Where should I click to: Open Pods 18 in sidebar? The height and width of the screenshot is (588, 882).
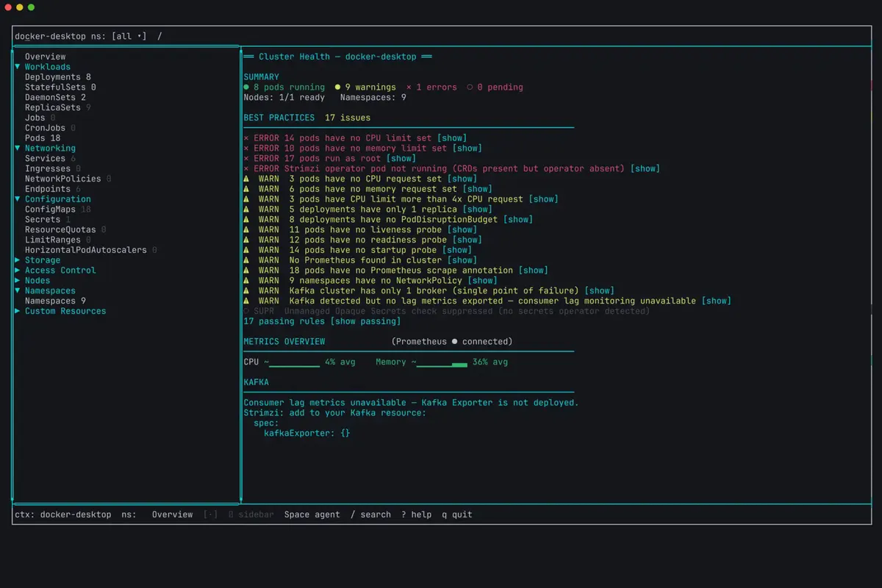pos(43,138)
